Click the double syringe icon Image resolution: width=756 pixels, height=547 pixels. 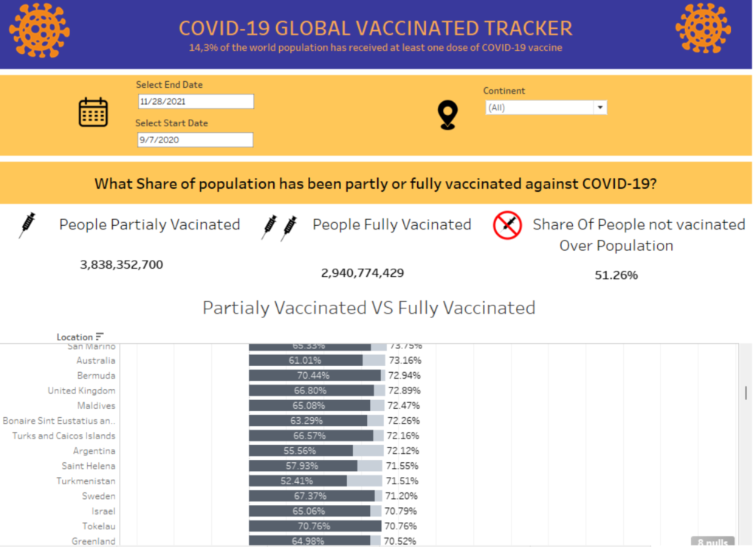[279, 227]
